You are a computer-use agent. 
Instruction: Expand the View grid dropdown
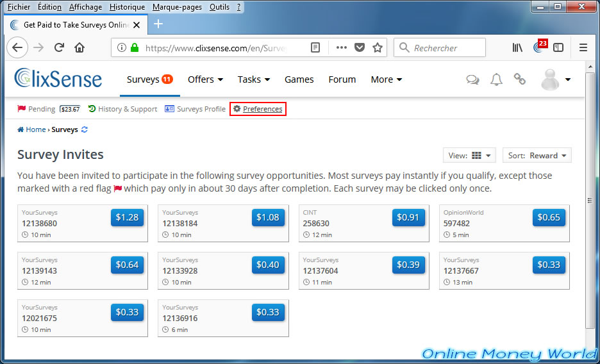[x=469, y=156]
